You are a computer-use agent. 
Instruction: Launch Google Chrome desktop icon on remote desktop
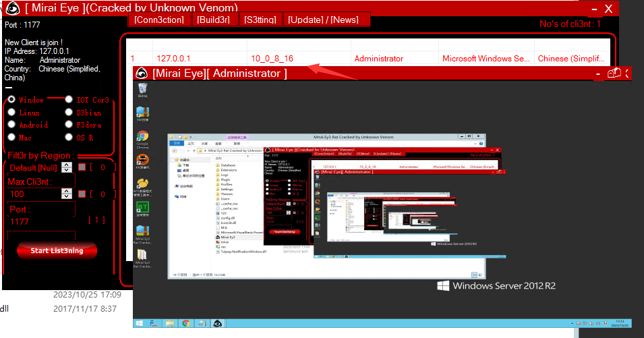(142, 139)
